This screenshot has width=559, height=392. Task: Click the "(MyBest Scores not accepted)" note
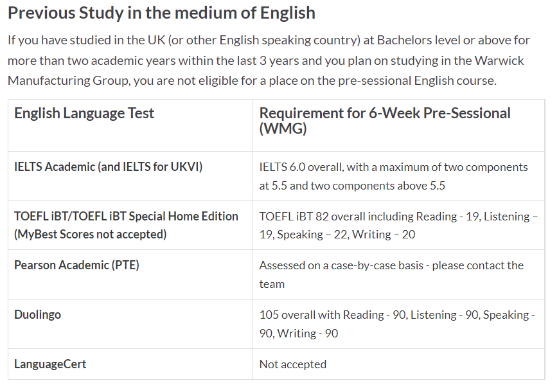90,235
